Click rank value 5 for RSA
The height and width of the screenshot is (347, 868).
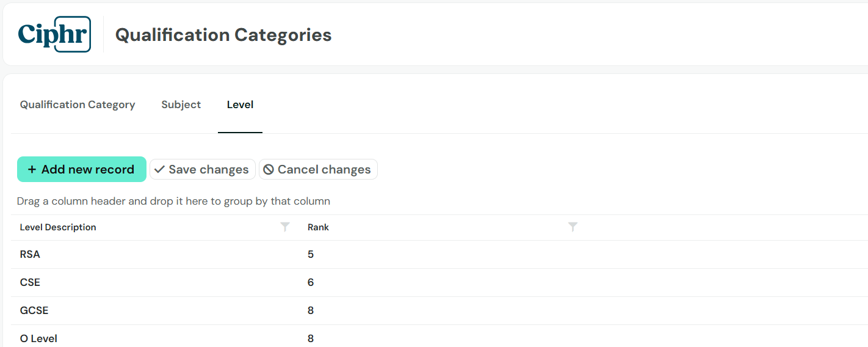(311, 254)
